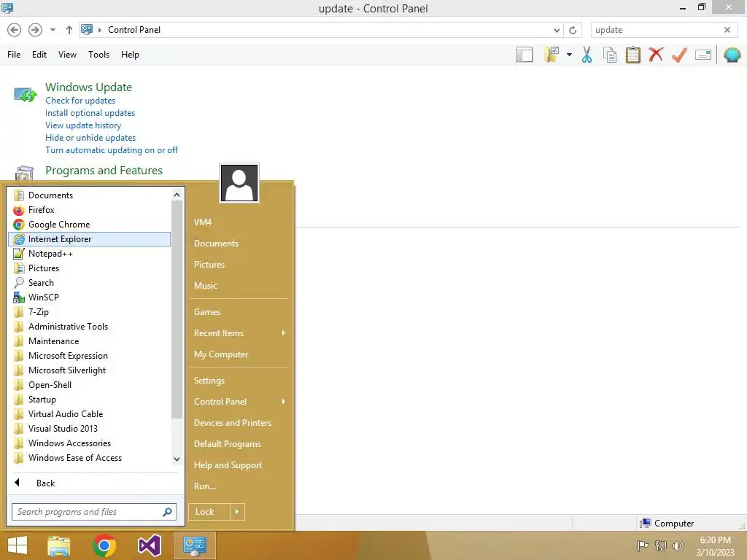Click the Lock button
The image size is (747, 560).
point(209,512)
